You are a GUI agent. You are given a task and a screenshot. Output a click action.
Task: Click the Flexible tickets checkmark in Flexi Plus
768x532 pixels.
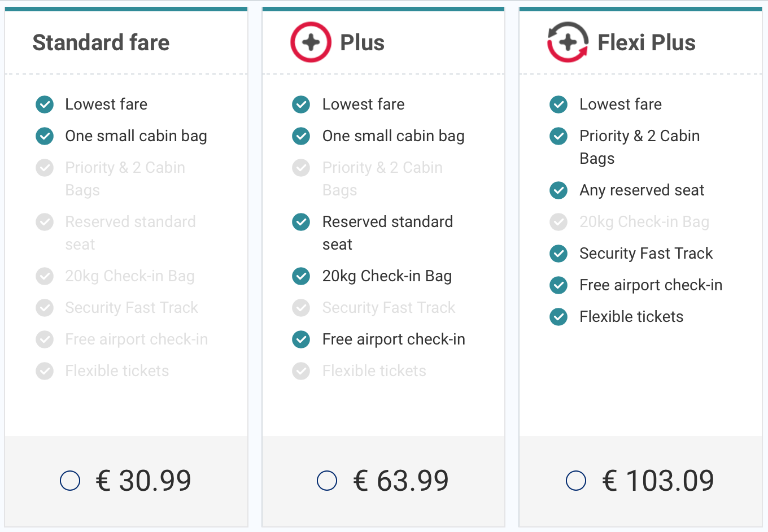tap(558, 317)
